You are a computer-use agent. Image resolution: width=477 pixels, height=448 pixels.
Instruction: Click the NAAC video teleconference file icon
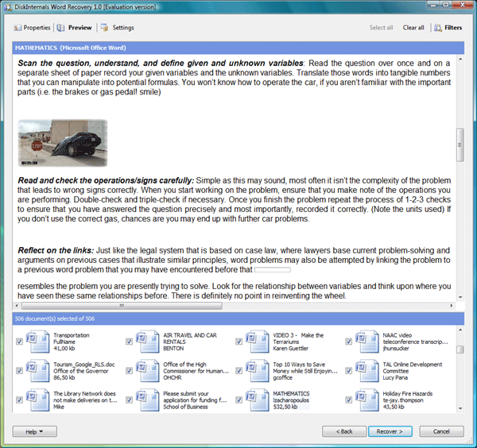coord(366,342)
